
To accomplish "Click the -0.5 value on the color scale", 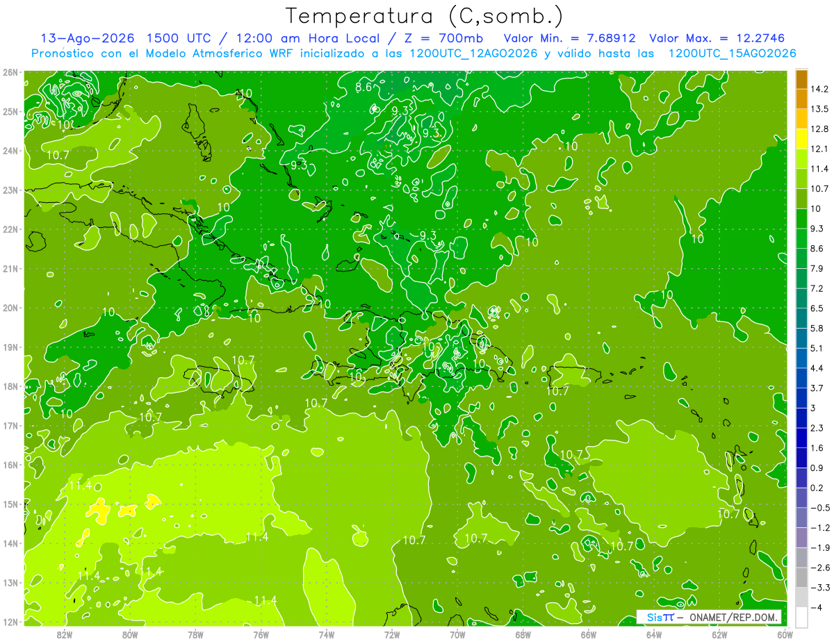I will 819,508.
